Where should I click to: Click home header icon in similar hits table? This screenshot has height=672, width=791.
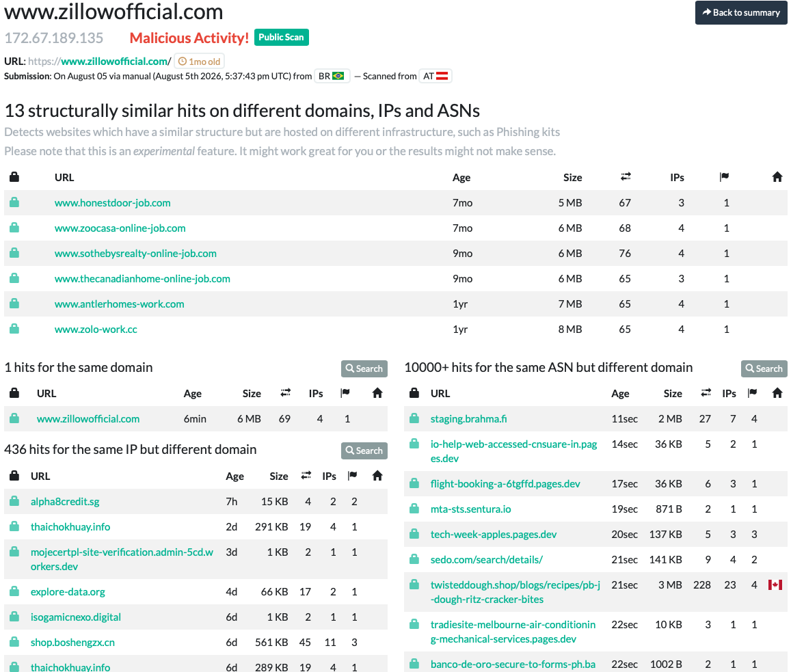click(x=777, y=176)
